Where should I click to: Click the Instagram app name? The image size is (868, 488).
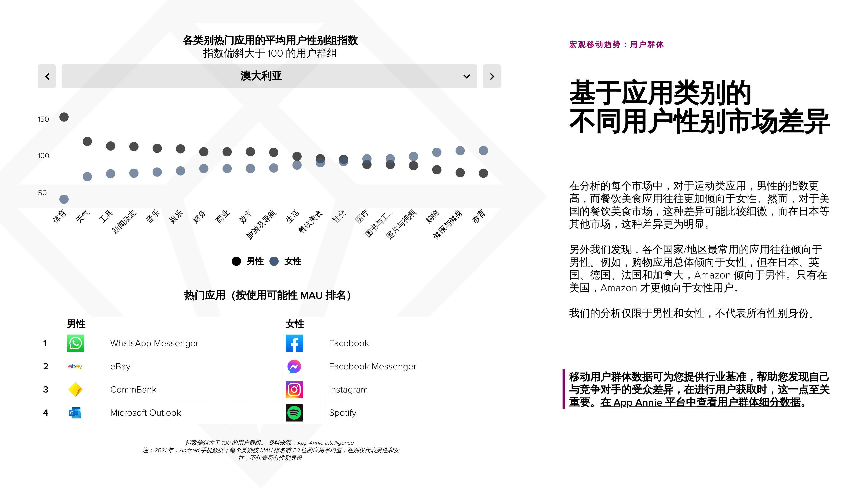(348, 390)
